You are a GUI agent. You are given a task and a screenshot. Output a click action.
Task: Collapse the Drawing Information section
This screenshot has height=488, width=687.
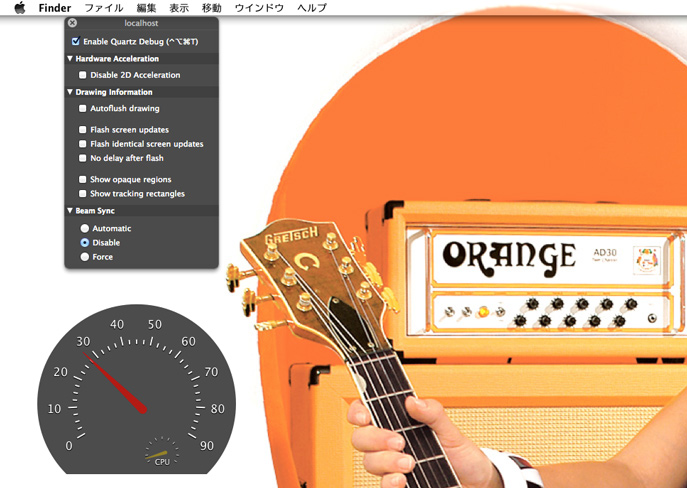click(x=70, y=92)
